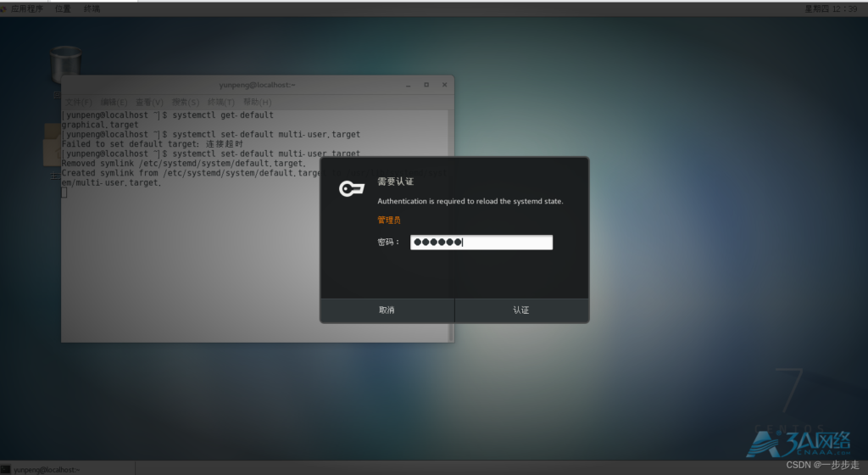
Task: Click 'Failed to set default target' line
Action: [x=153, y=144]
